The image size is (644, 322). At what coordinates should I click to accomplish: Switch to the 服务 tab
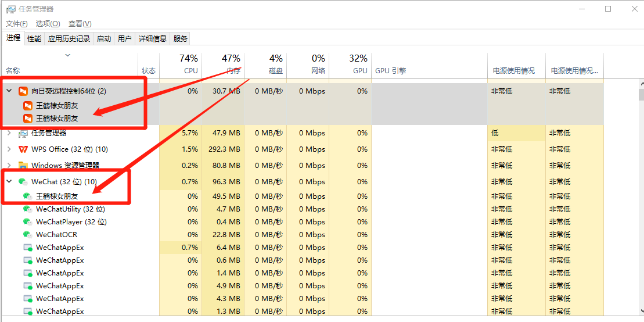[x=180, y=39]
